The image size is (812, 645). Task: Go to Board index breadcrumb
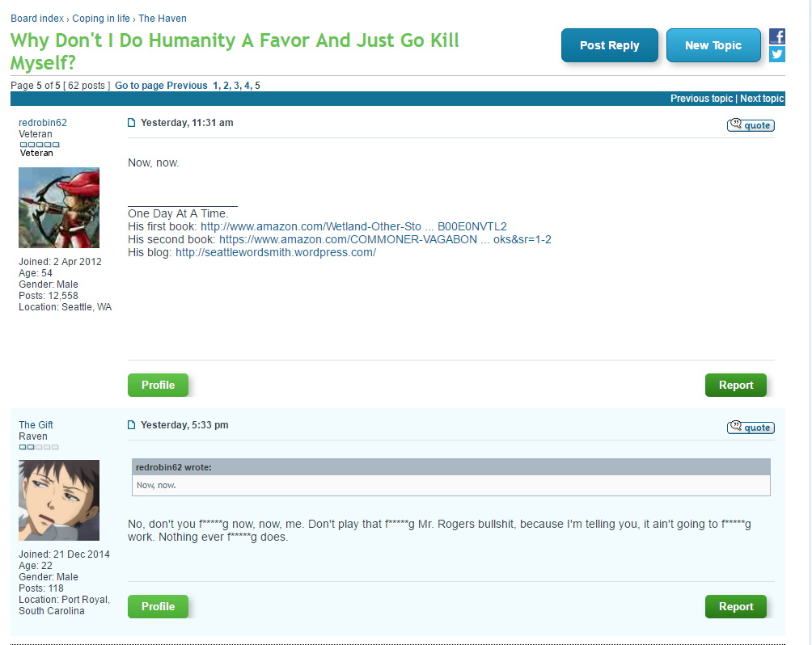(37, 19)
